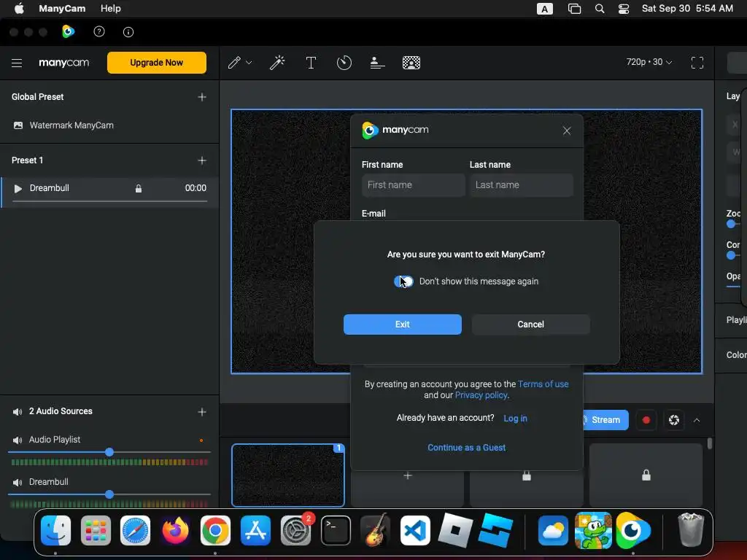This screenshot has width=747, height=560.
Task: Open the window/stage manager menu bar icon
Action: [575, 9]
